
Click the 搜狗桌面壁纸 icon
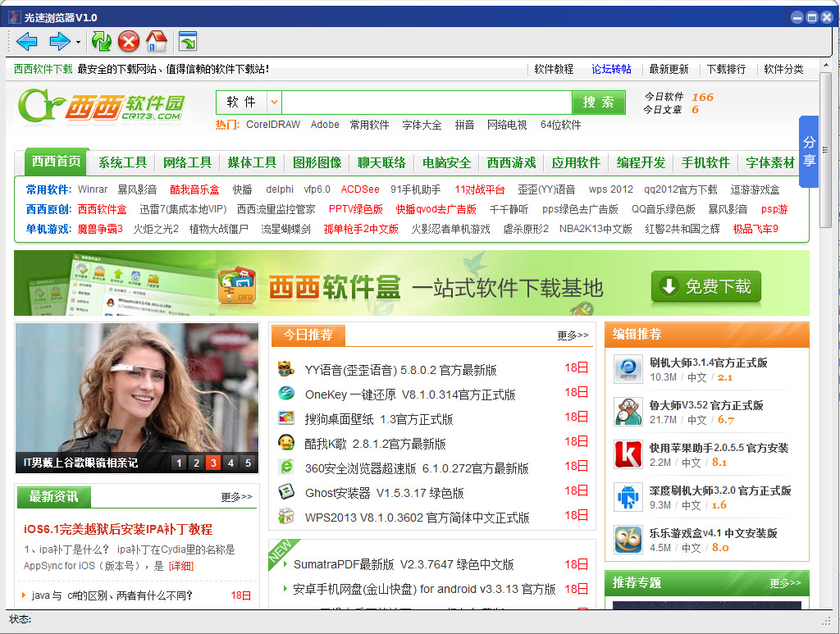[x=286, y=417]
